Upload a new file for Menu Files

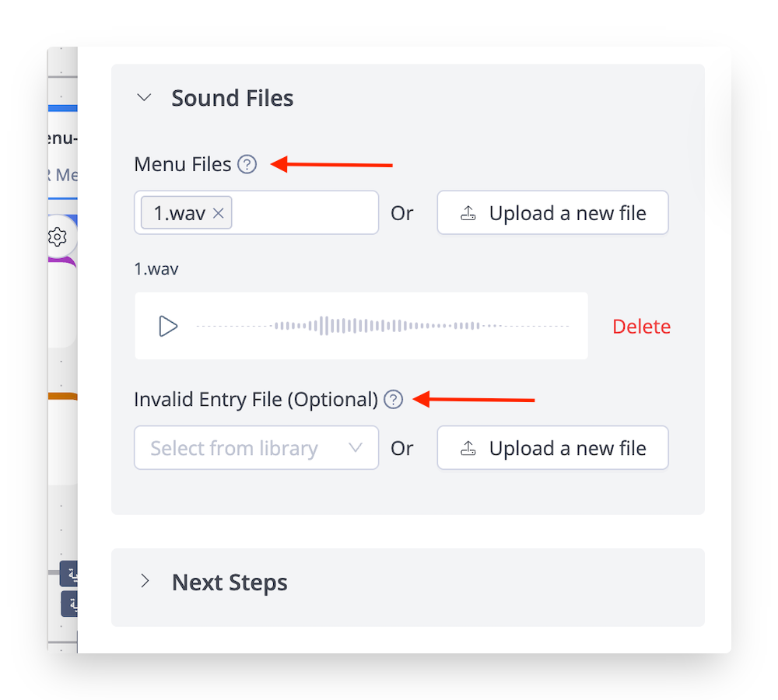click(x=552, y=213)
